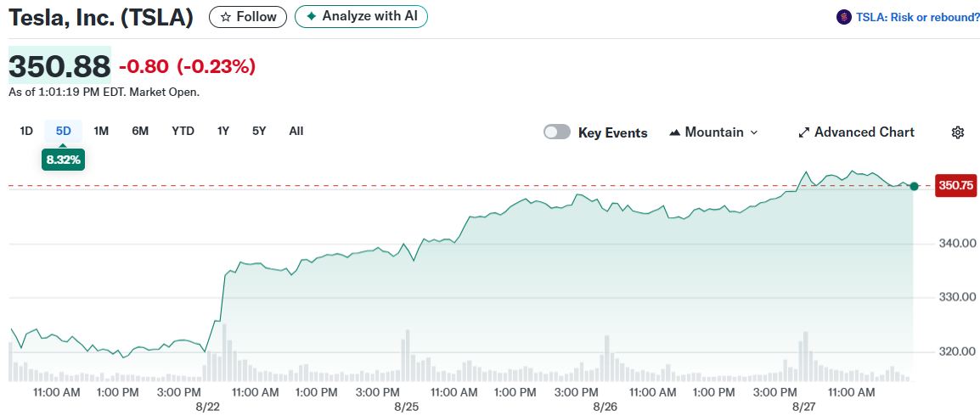Open the Advanced Chart view

(856, 132)
